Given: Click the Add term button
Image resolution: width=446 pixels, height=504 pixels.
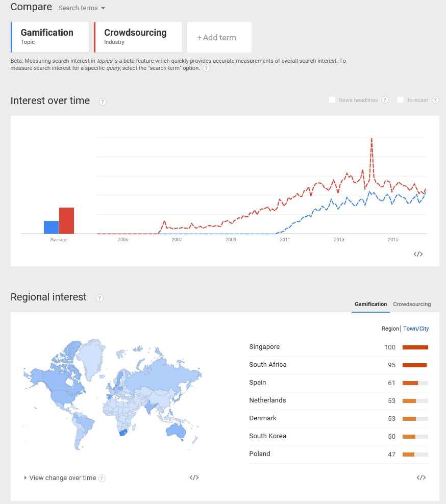Looking at the screenshot, I should 219,37.
